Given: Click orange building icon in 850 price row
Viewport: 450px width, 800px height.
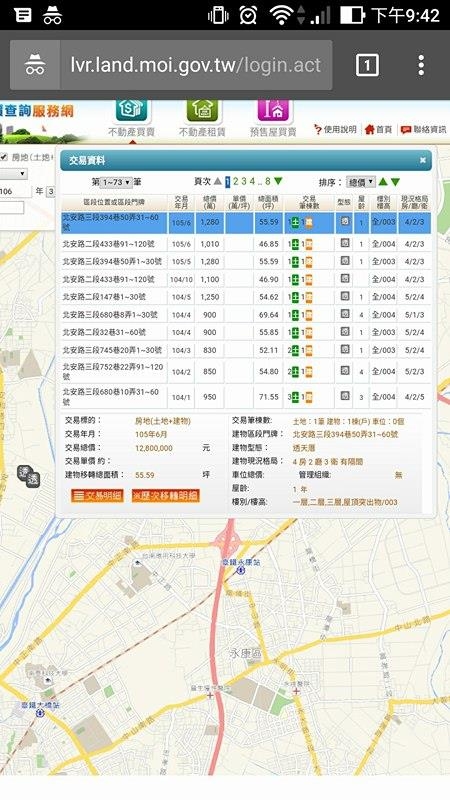Looking at the screenshot, I should (x=309, y=372).
